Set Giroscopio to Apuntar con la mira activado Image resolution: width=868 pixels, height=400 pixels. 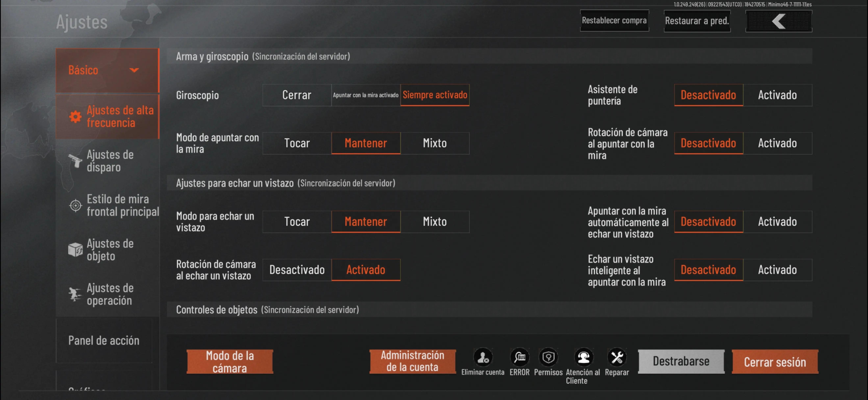(x=366, y=95)
